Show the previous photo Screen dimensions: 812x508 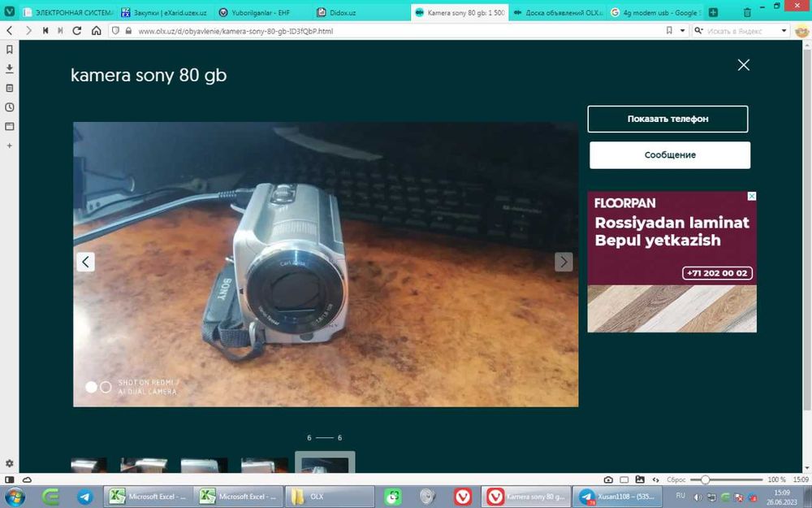pos(85,262)
